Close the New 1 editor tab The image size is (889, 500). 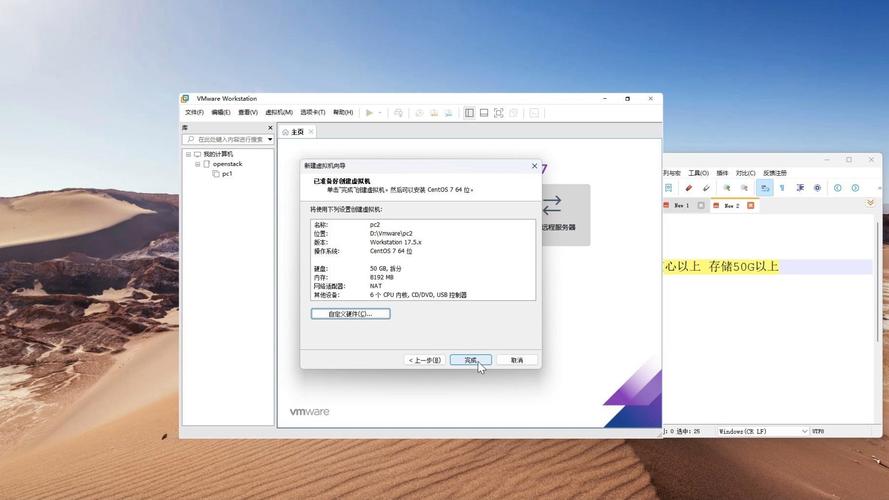[701, 205]
